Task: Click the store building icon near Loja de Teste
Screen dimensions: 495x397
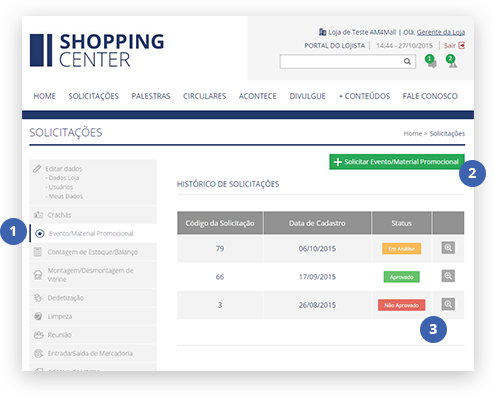Action: pyautogui.click(x=322, y=32)
